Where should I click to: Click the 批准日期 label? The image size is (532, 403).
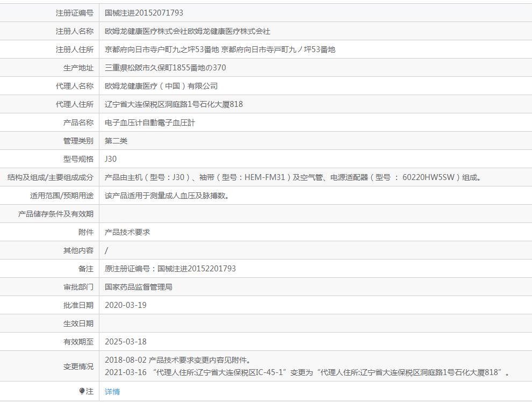tap(78, 305)
